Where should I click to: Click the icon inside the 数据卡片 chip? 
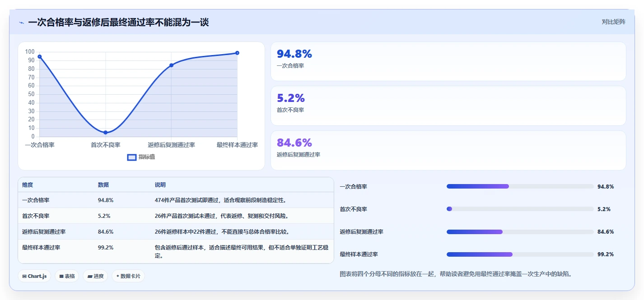(118, 276)
